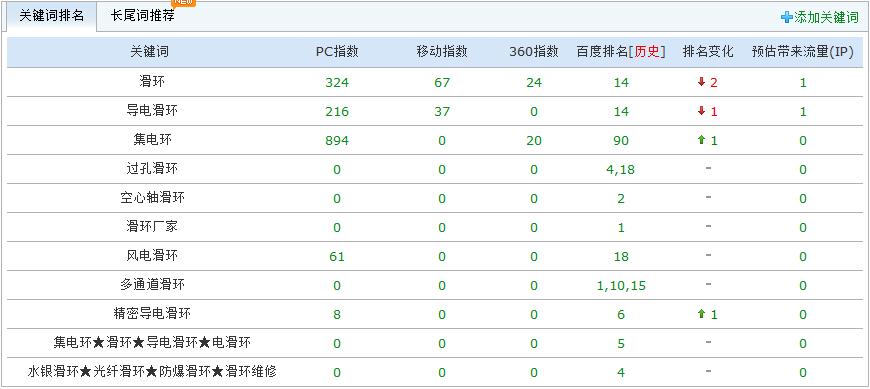Screen dimensions: 870x389
Task: Click the 添加关键词 link
Action: pyautogui.click(x=826, y=17)
